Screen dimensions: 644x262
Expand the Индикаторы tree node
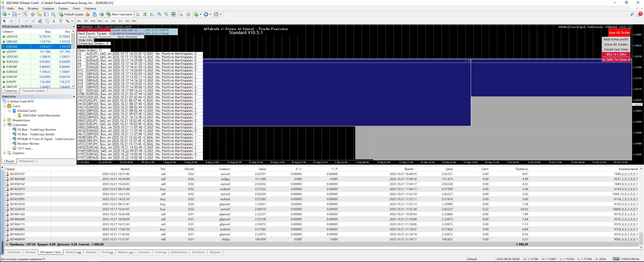[x=4, y=120]
